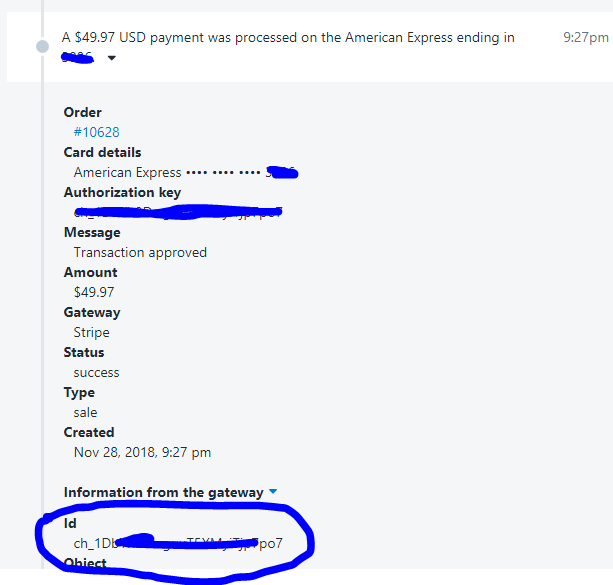The image size is (613, 585).
Task: Click the sale type value
Action: (x=85, y=413)
